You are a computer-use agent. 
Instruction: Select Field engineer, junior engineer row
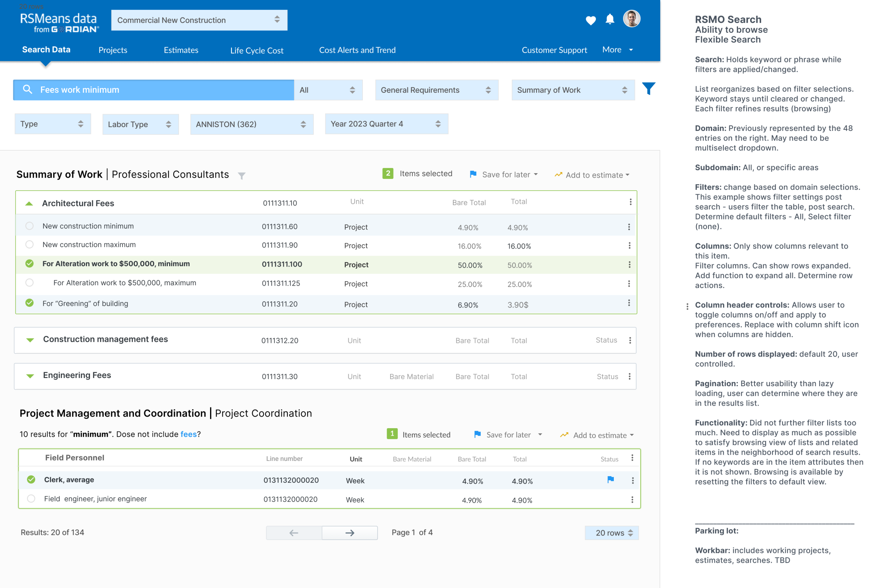tap(31, 499)
